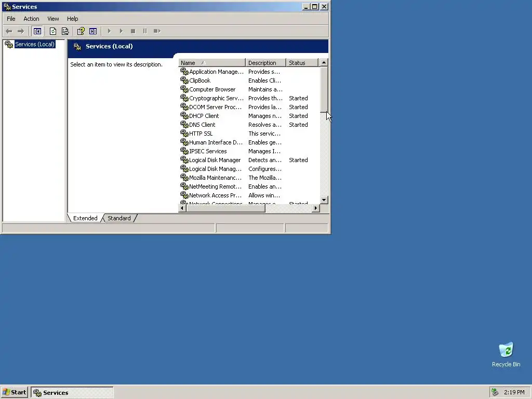This screenshot has height=399, width=532.
Task: Switch to the Extended tab
Action: pyautogui.click(x=85, y=218)
